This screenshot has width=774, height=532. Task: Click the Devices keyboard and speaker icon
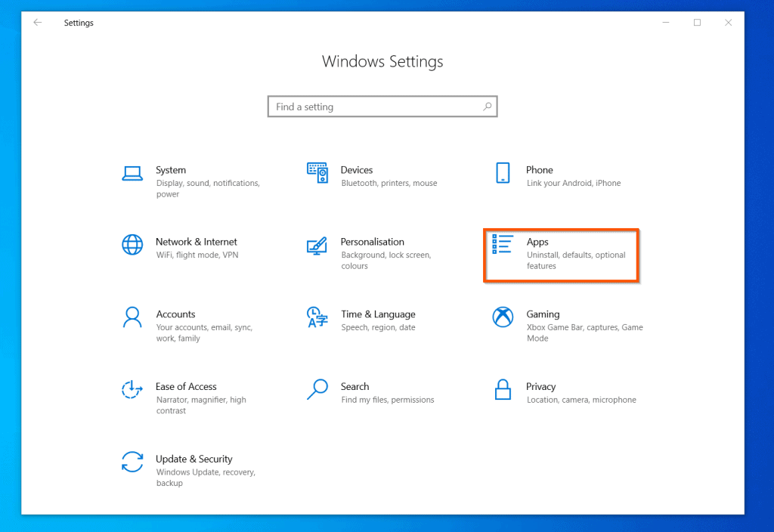coord(317,172)
